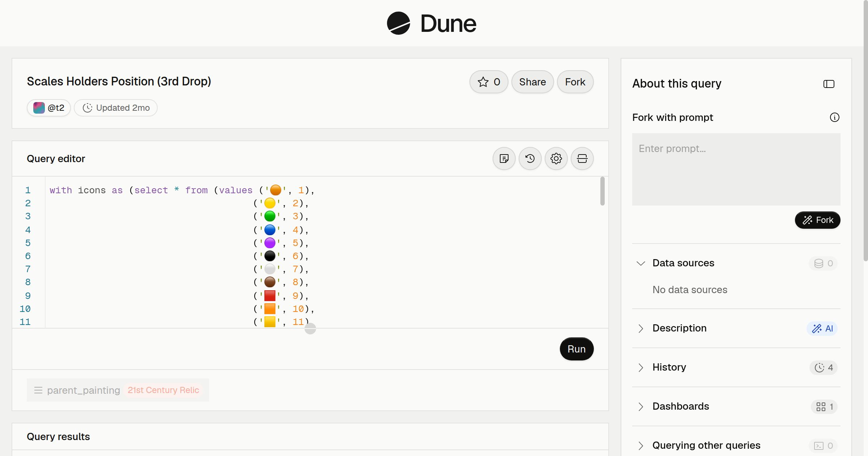868x456 pixels.
Task: Open version history icon in the editor
Action: (530, 159)
